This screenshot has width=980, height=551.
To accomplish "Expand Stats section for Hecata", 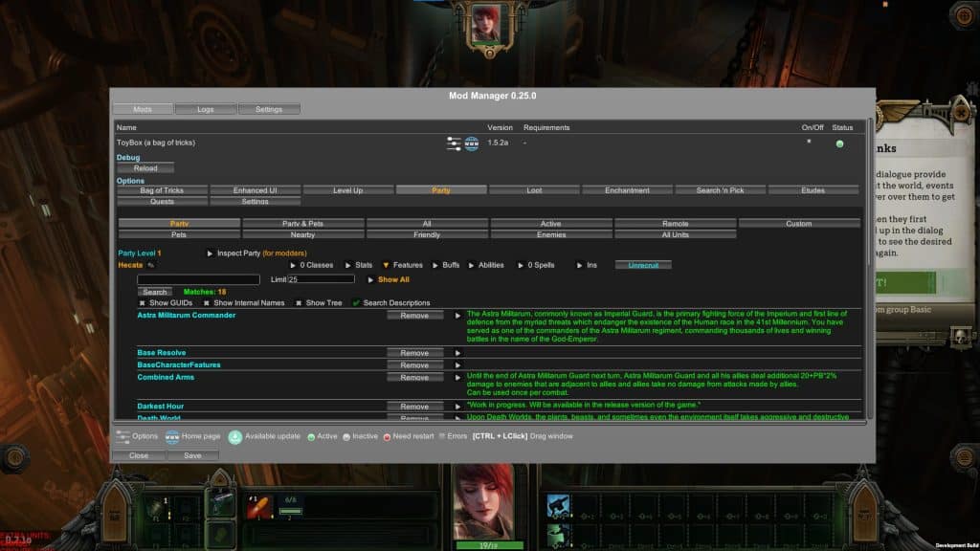I will pyautogui.click(x=348, y=266).
